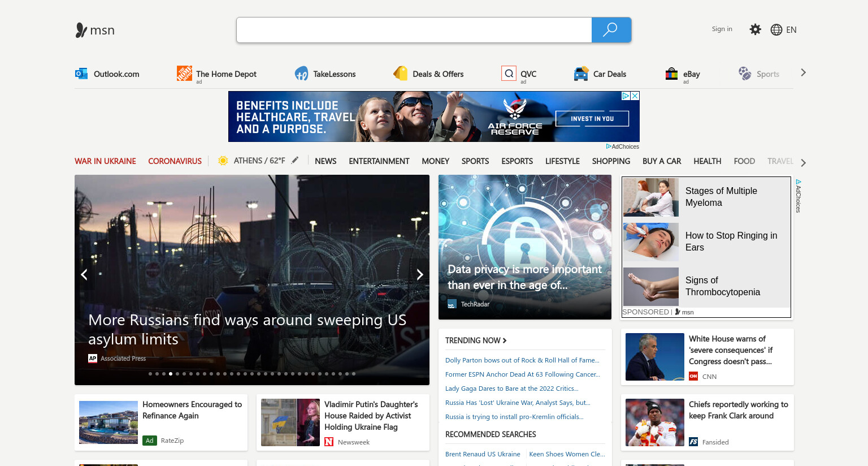This screenshot has width=868, height=466.
Task: Expand more news categories chevron
Action: pyautogui.click(x=803, y=162)
